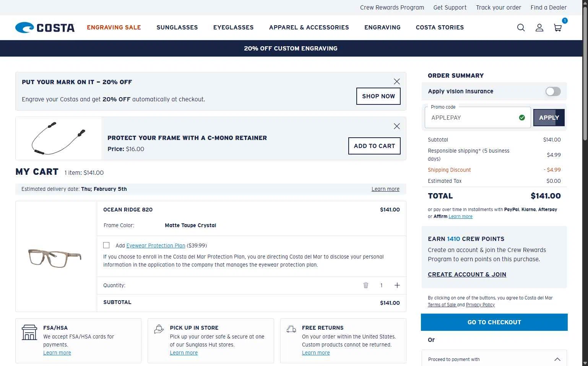Image resolution: width=588 pixels, height=366 pixels.
Task: Remove item with the trash icon
Action: click(365, 285)
